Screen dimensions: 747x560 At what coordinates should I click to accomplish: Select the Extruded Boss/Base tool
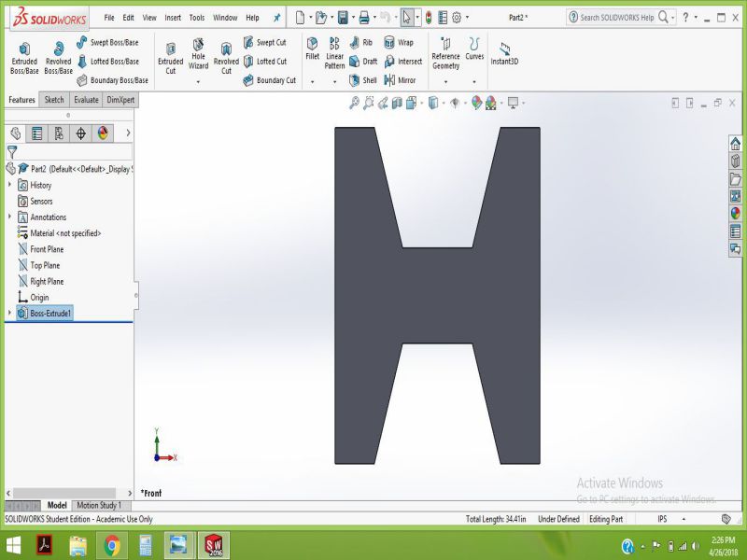(x=24, y=58)
